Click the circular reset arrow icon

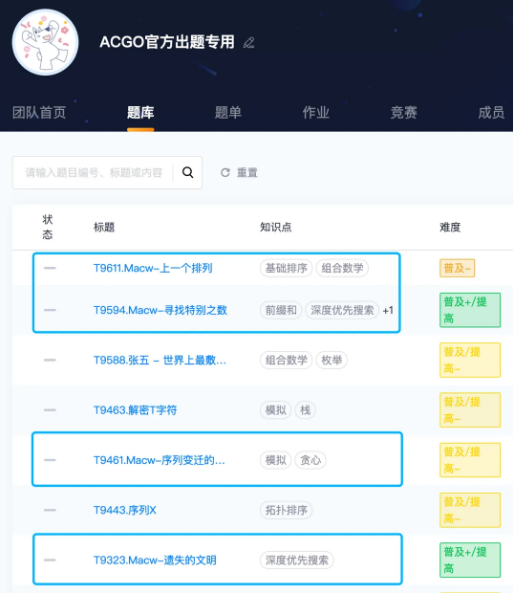click(225, 172)
